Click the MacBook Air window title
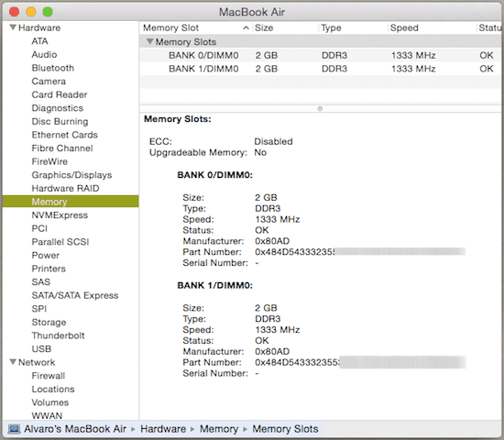504x440 pixels. 252,12
